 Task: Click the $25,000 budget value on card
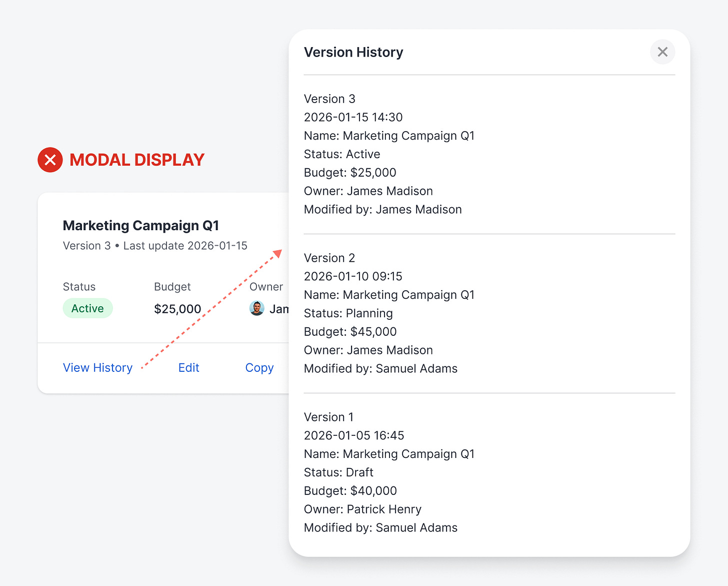(x=177, y=309)
